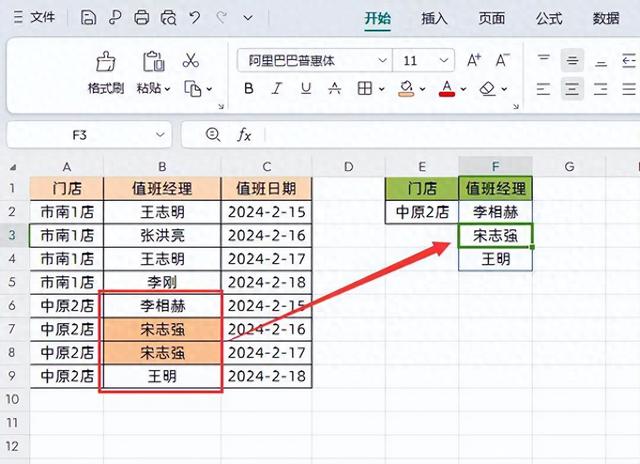Click the Save icon in quick toolbar

(x=88, y=18)
